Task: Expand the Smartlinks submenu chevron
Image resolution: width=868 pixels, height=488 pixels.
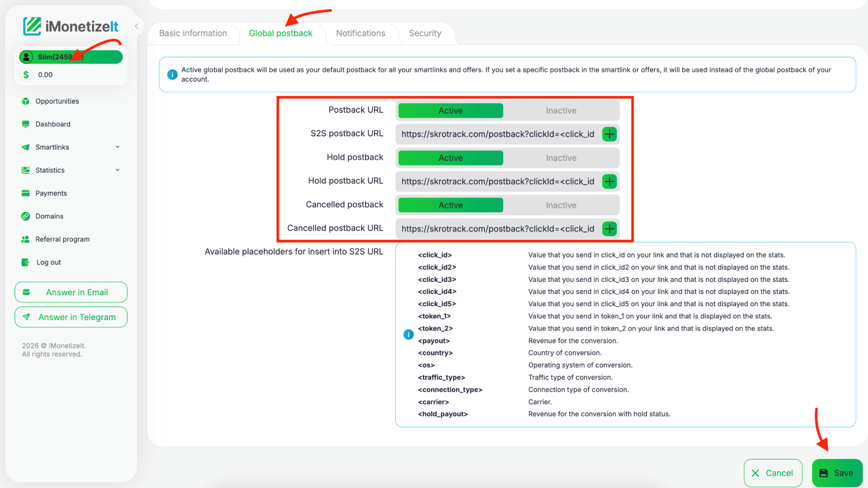Action: pyautogui.click(x=117, y=147)
